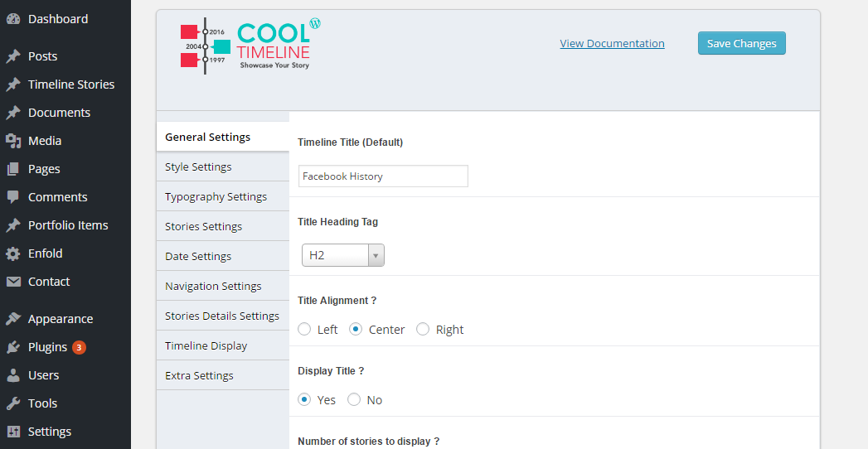Open the View Documentation link
The image size is (868, 449).
(613, 43)
